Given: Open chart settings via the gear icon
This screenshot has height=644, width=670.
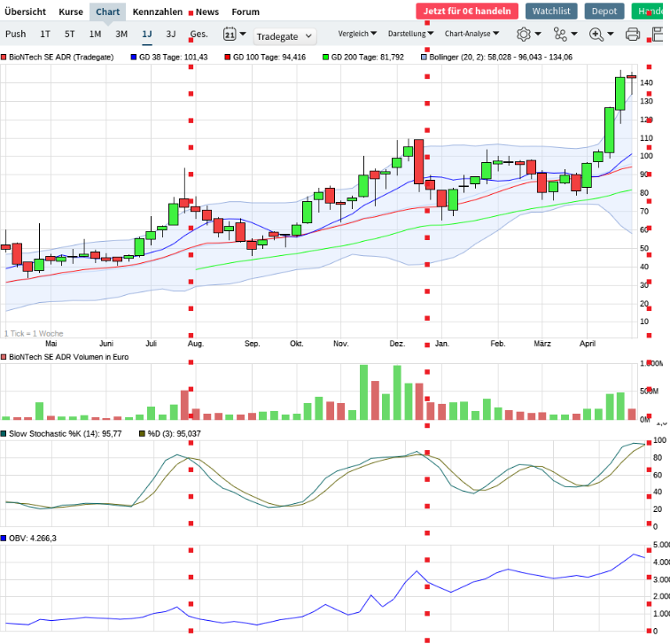Looking at the screenshot, I should click(528, 34).
